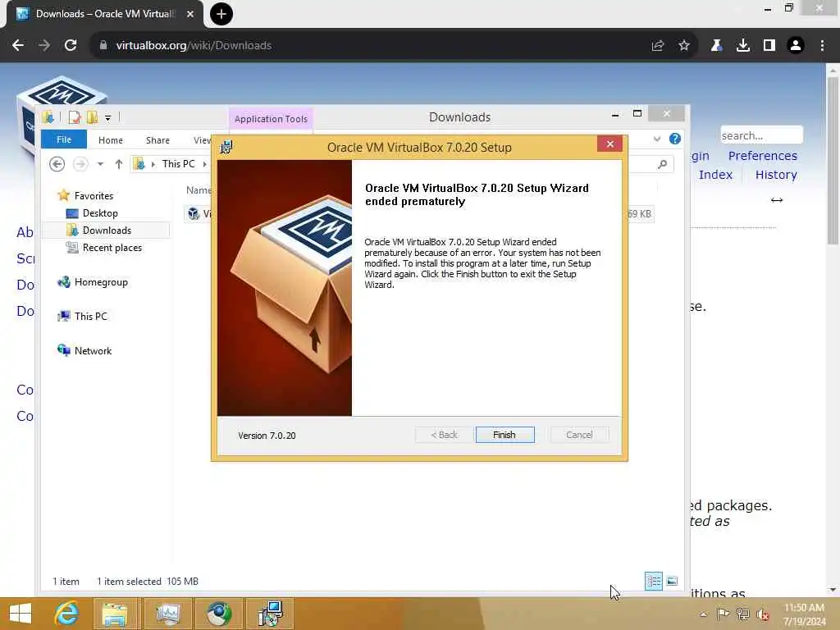This screenshot has height=630, width=840.
Task: Open the installer taskbar icon
Action: (x=271, y=614)
